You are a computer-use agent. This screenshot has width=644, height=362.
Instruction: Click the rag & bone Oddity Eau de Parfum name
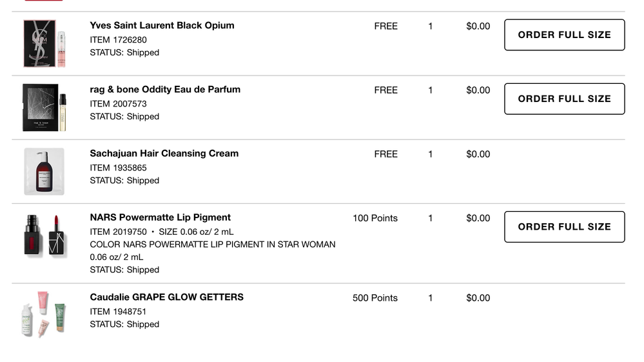coord(165,90)
